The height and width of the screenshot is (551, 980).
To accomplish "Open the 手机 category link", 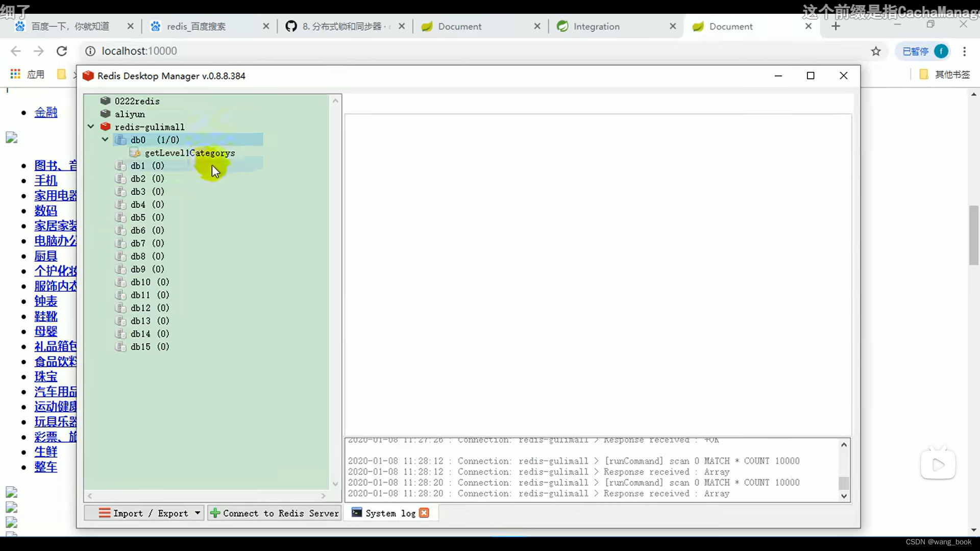I will coord(46,181).
